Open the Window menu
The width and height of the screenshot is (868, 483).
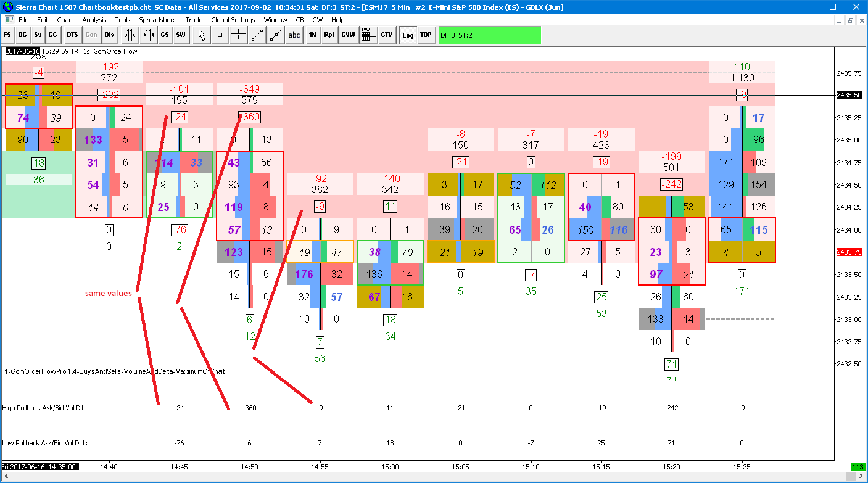pyautogui.click(x=275, y=20)
